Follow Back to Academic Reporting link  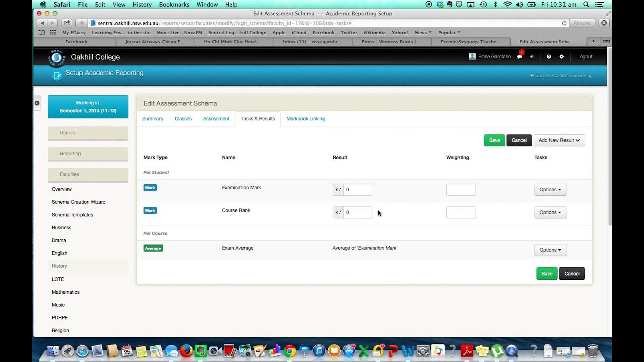click(x=561, y=75)
